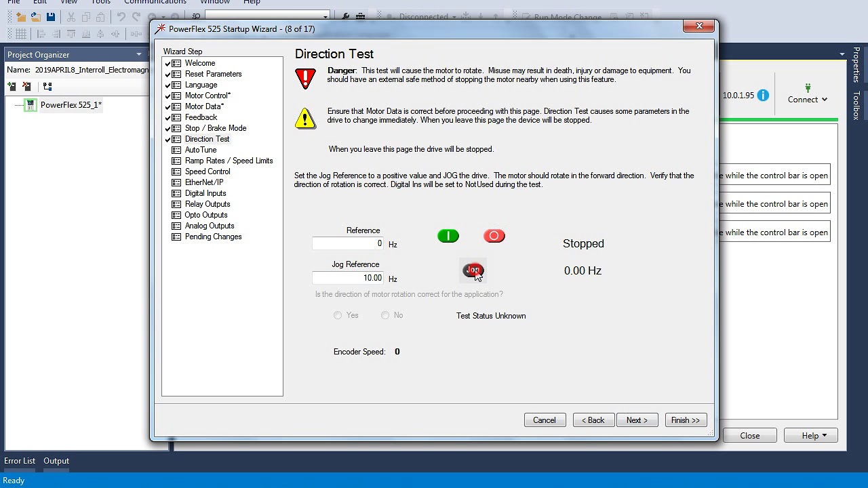Click the Next > button
The width and height of the screenshot is (868, 488).
[x=637, y=420]
